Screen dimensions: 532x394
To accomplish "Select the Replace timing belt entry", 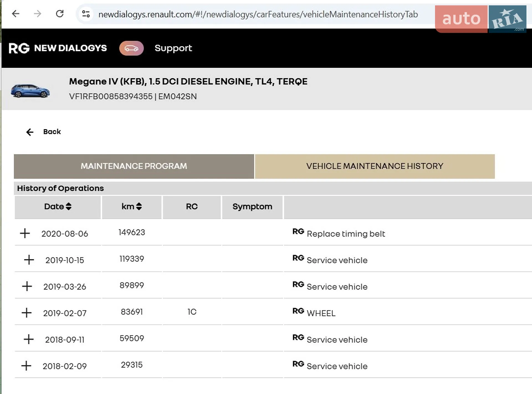I will (346, 234).
